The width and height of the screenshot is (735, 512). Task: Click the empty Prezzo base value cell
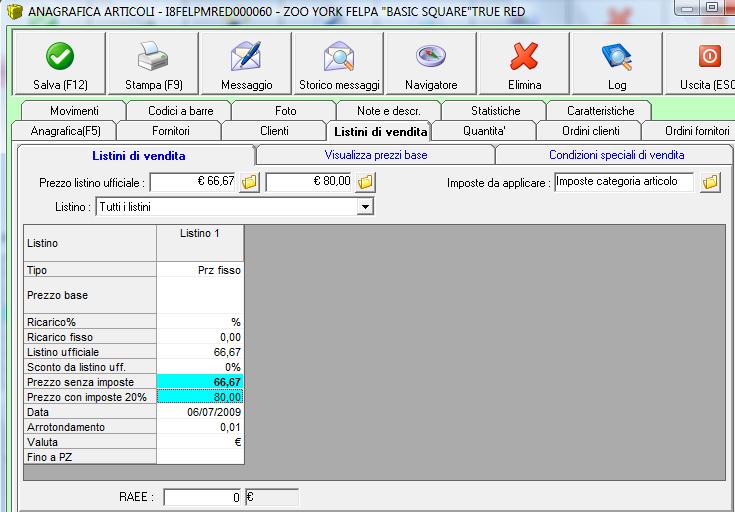point(200,295)
